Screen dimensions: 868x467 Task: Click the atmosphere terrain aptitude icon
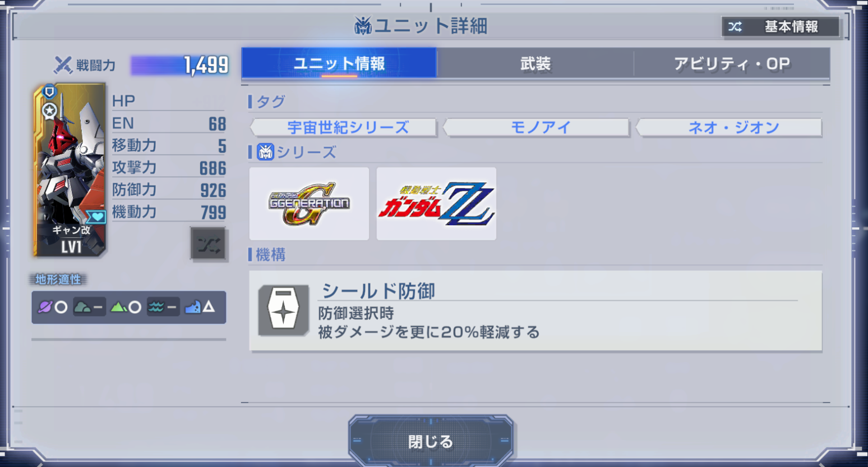(82, 307)
